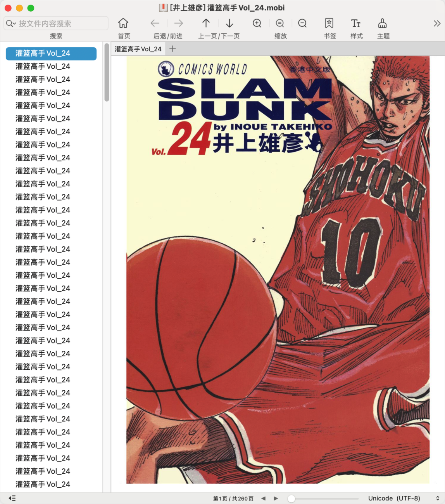The image size is (445, 504).
Task: Open the bookmarks (书签) button
Action: (329, 23)
